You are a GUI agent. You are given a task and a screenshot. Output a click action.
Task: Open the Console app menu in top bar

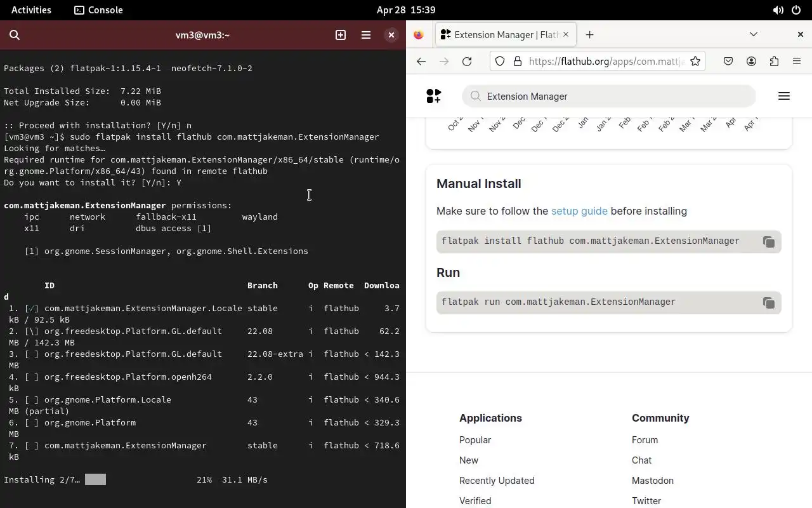point(98,10)
